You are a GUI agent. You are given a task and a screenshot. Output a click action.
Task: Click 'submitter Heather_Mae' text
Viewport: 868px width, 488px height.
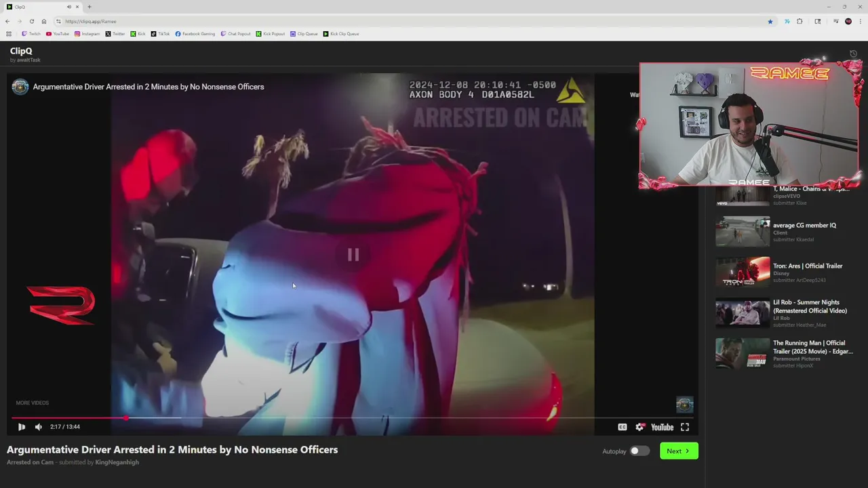[x=800, y=325]
